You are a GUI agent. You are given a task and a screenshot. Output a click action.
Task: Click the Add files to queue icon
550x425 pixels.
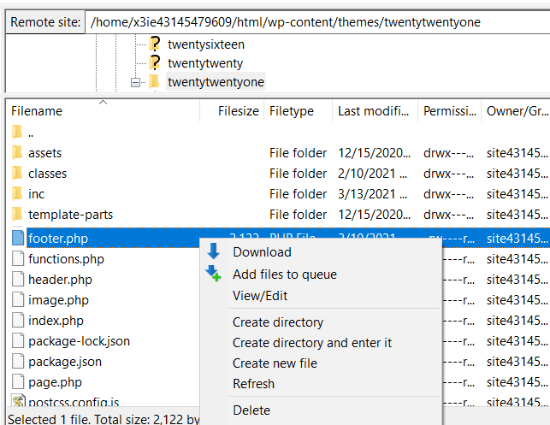(213, 273)
